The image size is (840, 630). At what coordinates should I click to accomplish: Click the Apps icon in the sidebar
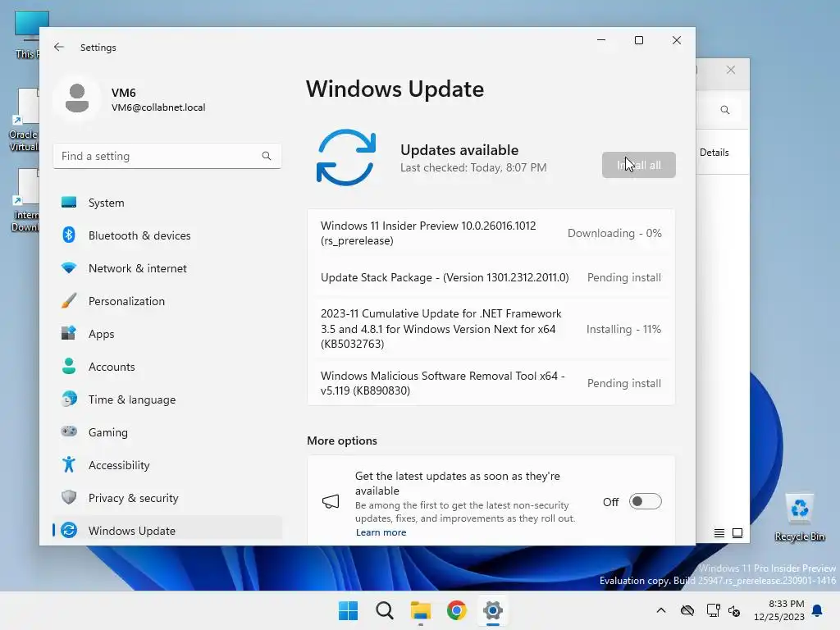[69, 333]
